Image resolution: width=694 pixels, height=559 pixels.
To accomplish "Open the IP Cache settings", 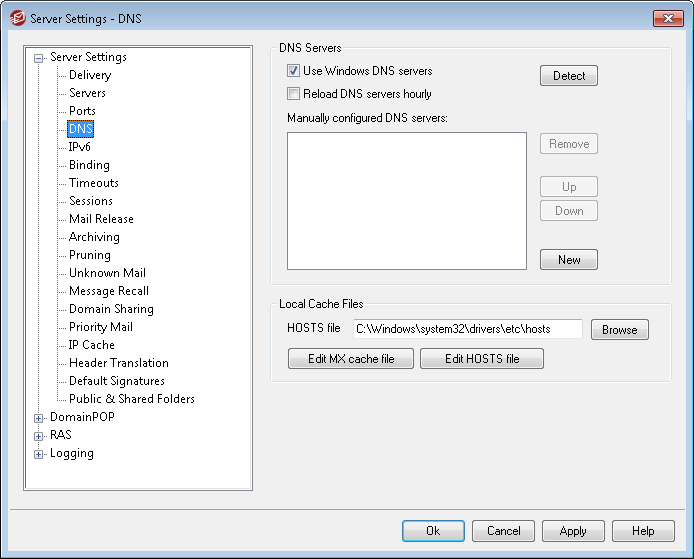I will click(x=92, y=345).
